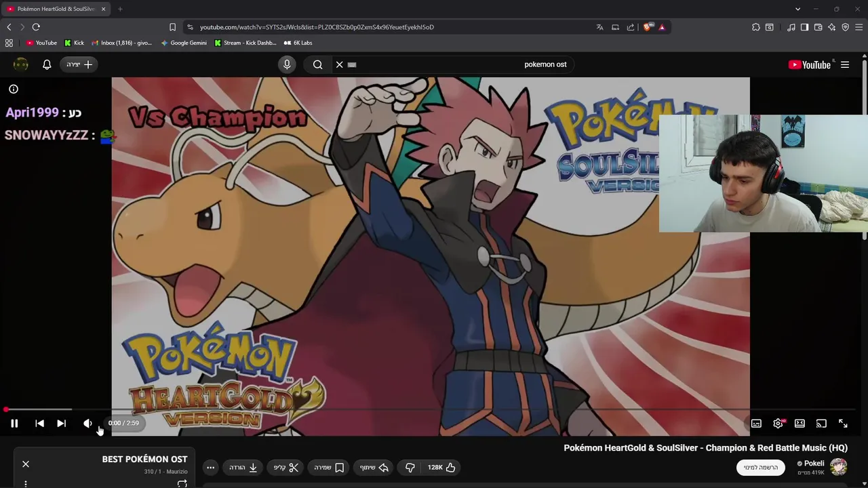Open the Brave Shields lion icon
Screen dimensions: 868x488
coord(648,27)
